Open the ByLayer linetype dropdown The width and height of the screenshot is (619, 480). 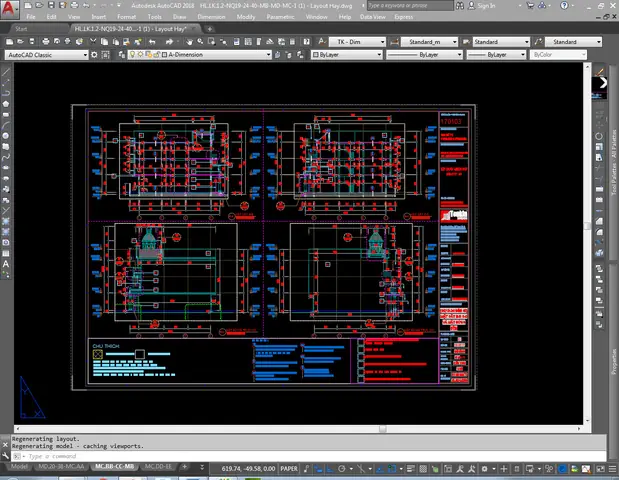pyautogui.click(x=424, y=55)
